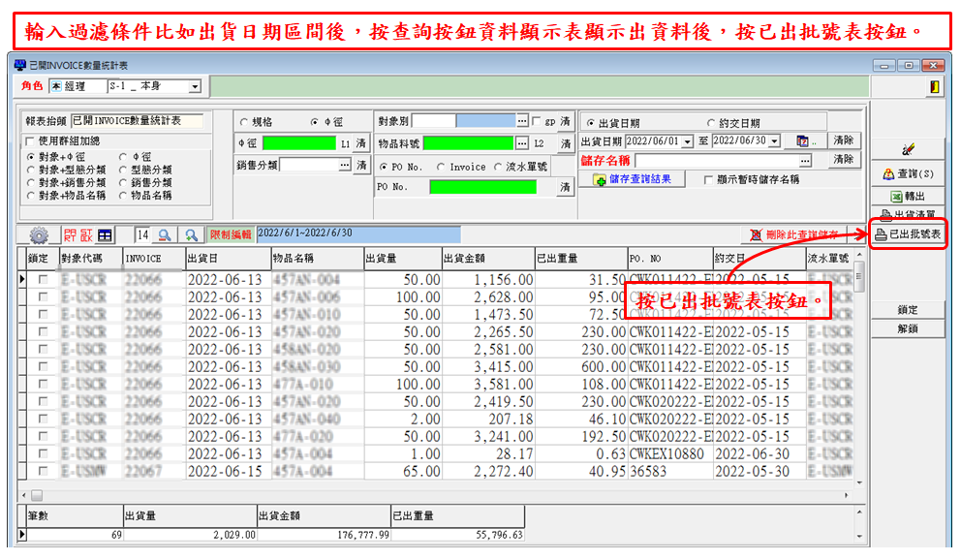961x560 pixels.
Task: Click the red PRT/STCK icon in the toolbar
Action: (x=77, y=235)
